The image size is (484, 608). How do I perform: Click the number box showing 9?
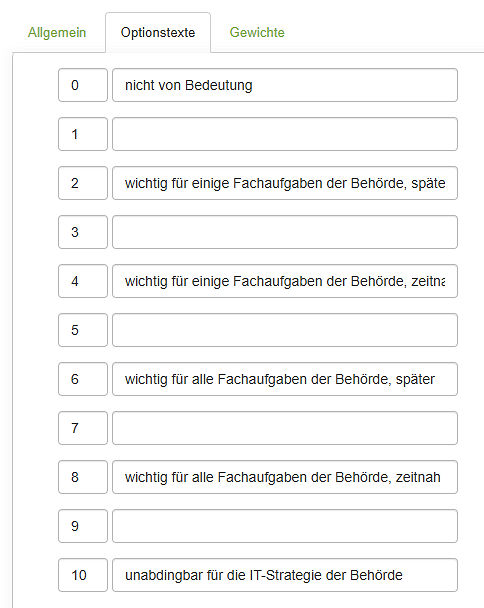[x=83, y=526]
